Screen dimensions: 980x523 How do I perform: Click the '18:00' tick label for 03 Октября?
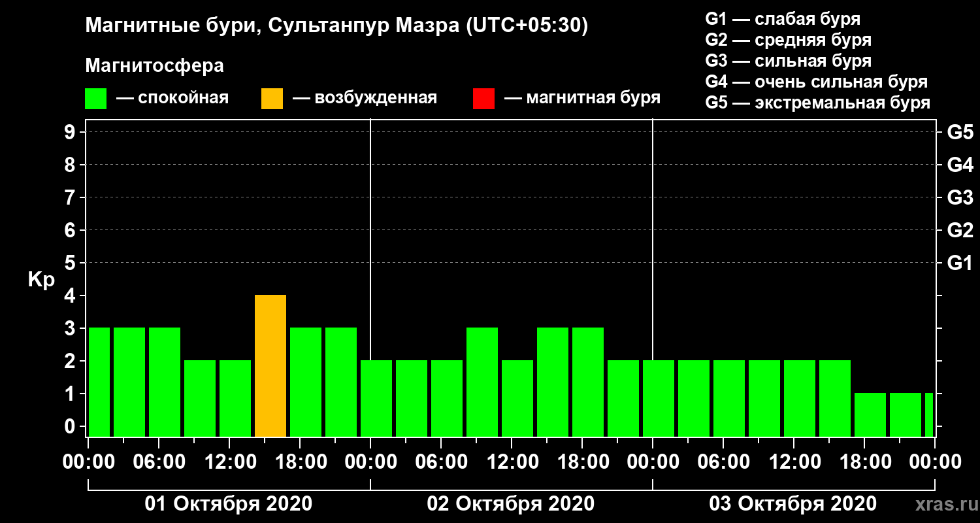pyautogui.click(x=864, y=462)
